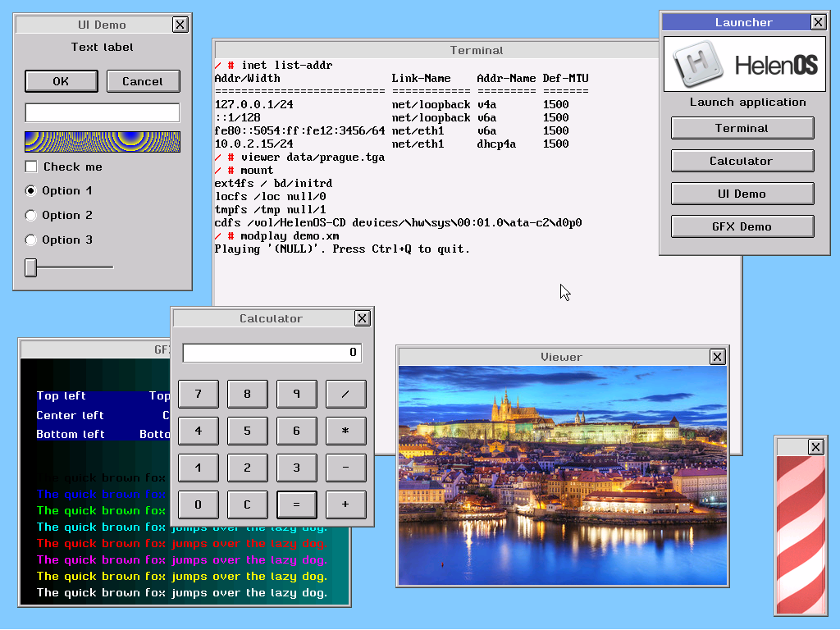Viewport: 840px width, 630px height.
Task: Select the Option 2 radio button
Action: pos(30,215)
